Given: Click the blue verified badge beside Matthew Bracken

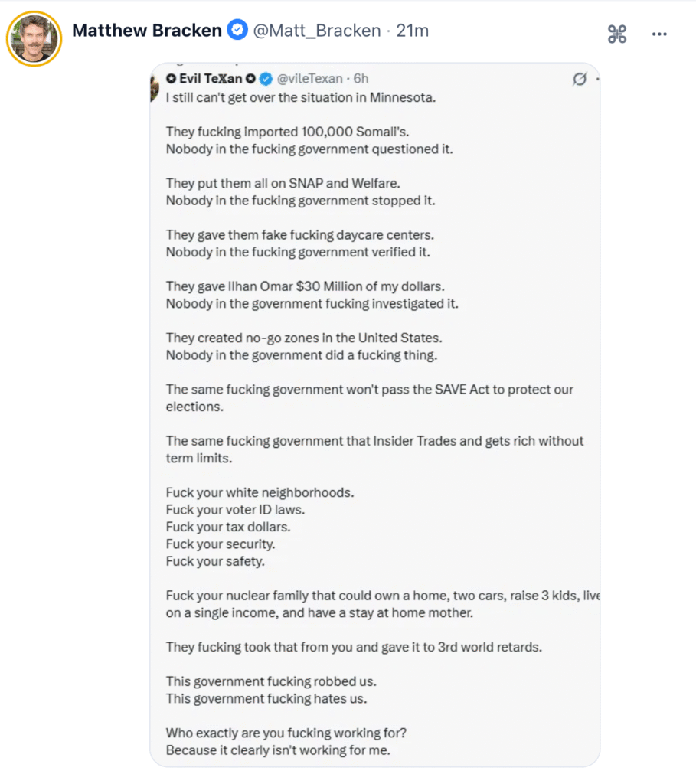Looking at the screenshot, I should point(238,31).
